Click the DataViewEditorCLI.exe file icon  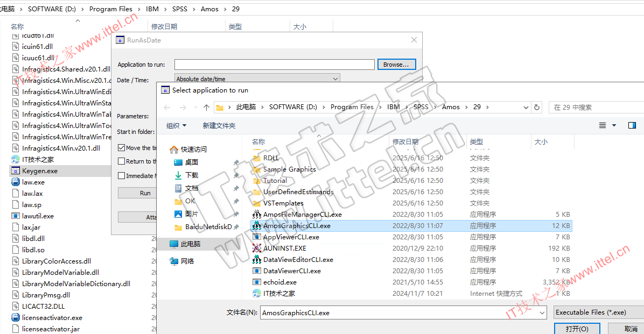[x=257, y=259]
